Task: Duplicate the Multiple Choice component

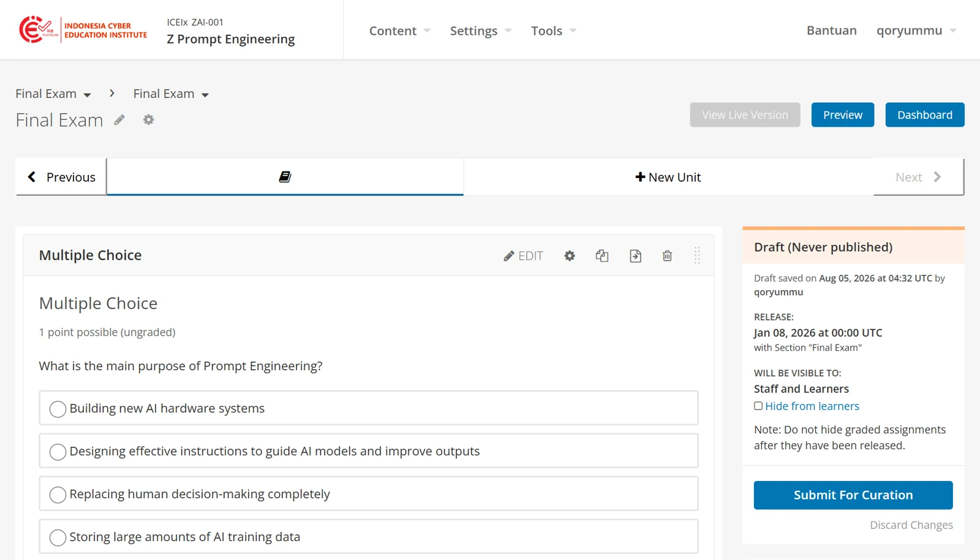Action: pos(602,256)
